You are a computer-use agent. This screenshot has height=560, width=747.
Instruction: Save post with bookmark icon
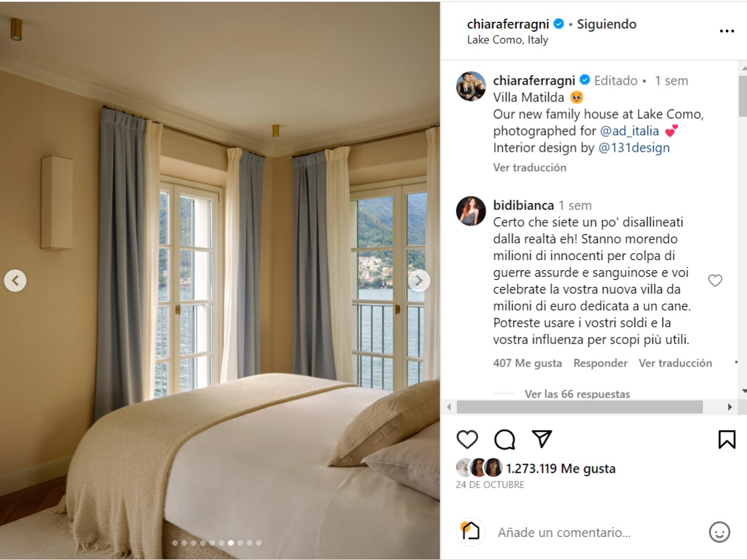(727, 439)
